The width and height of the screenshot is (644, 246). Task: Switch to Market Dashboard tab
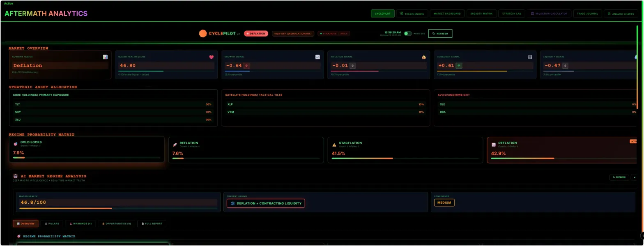pyautogui.click(x=448, y=14)
